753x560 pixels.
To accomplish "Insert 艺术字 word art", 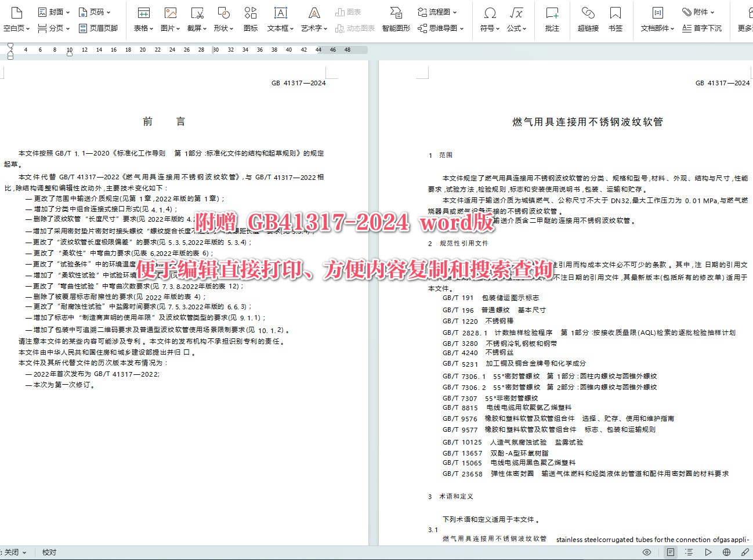I will pyautogui.click(x=314, y=19).
